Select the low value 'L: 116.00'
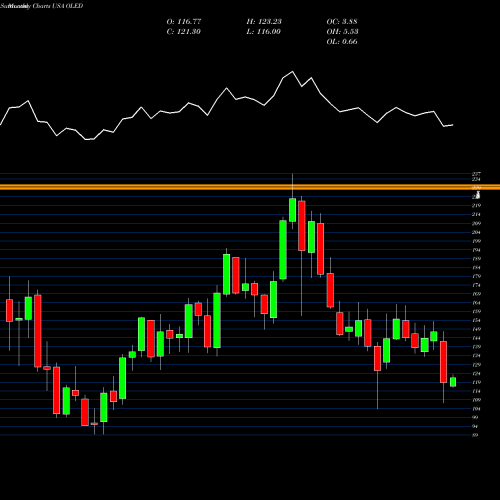 (x=263, y=32)
